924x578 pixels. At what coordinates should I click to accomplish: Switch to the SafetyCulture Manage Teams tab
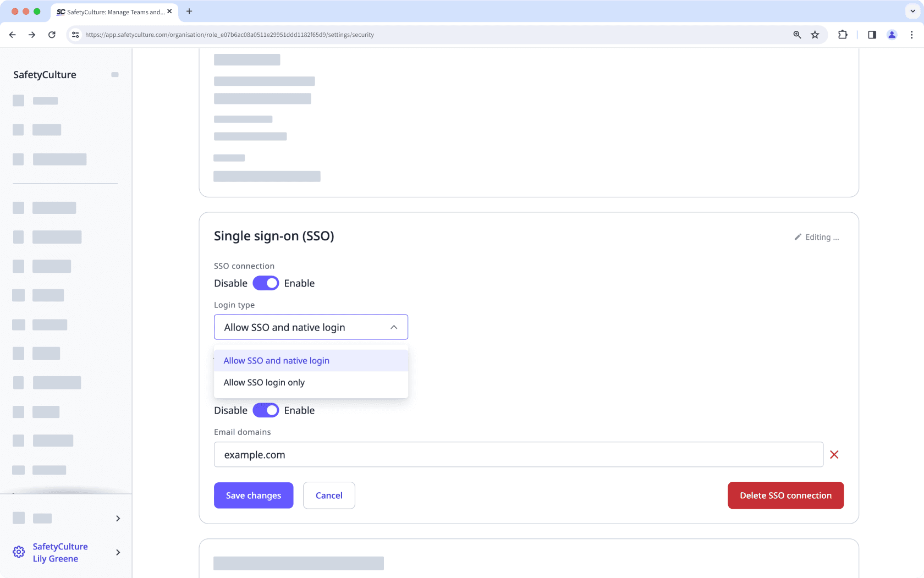(x=110, y=12)
